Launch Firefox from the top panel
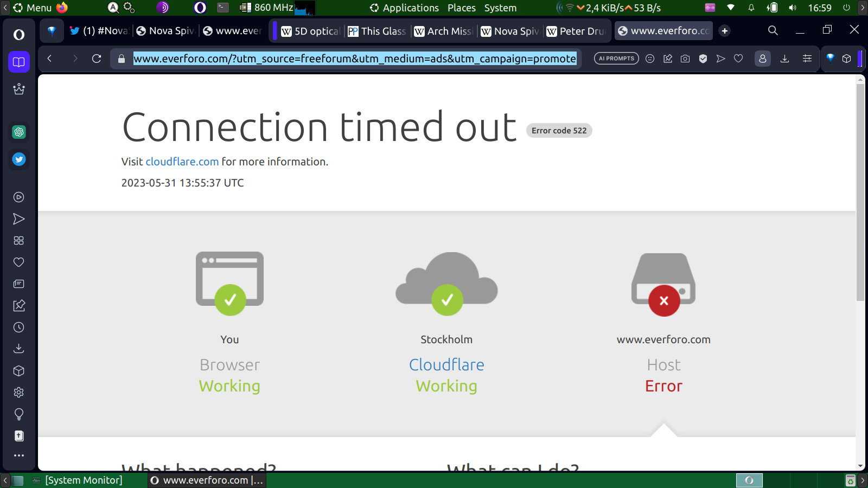Viewport: 868px width, 488px height. pyautogui.click(x=62, y=8)
